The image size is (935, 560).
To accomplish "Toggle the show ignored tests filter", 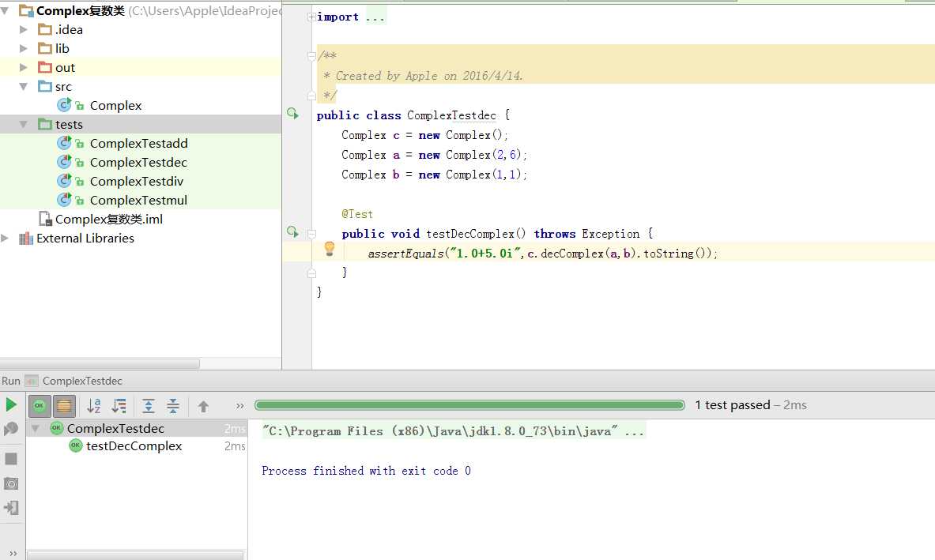I will coord(64,406).
